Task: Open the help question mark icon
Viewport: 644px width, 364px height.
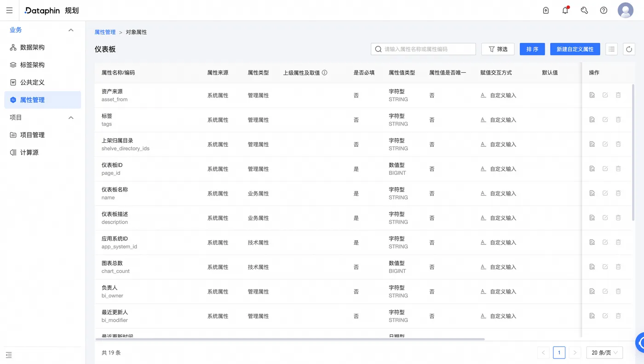Action: click(604, 10)
